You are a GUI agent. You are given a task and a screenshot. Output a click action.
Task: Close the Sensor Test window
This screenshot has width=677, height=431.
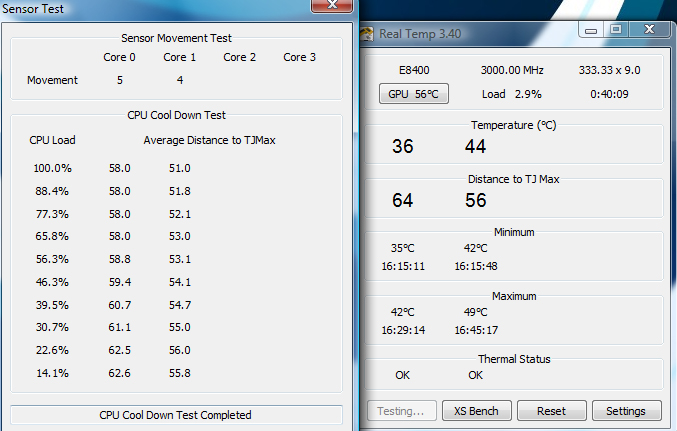pos(332,5)
